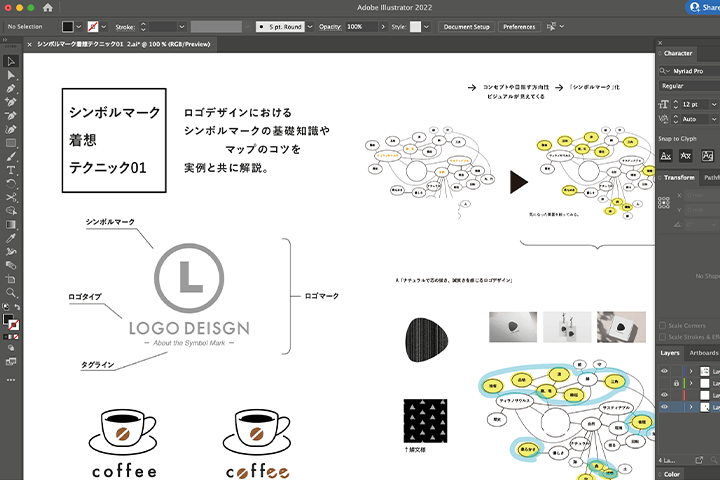Click the fill color swatch in control bar
Viewport: 720px width, 480px height.
[68, 27]
